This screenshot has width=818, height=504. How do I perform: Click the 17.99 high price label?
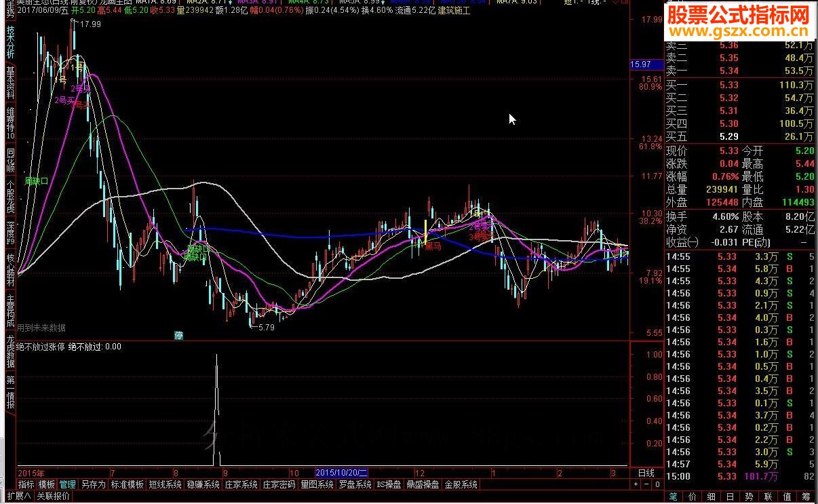(x=90, y=24)
